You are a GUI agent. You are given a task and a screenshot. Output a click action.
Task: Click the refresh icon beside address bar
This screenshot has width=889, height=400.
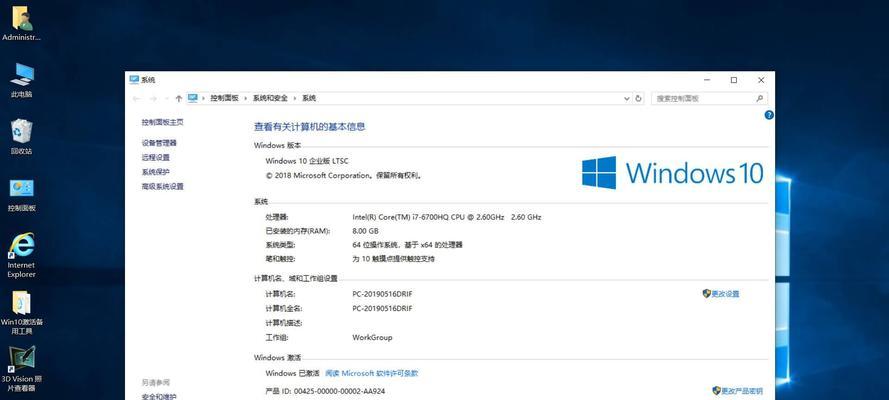point(638,98)
